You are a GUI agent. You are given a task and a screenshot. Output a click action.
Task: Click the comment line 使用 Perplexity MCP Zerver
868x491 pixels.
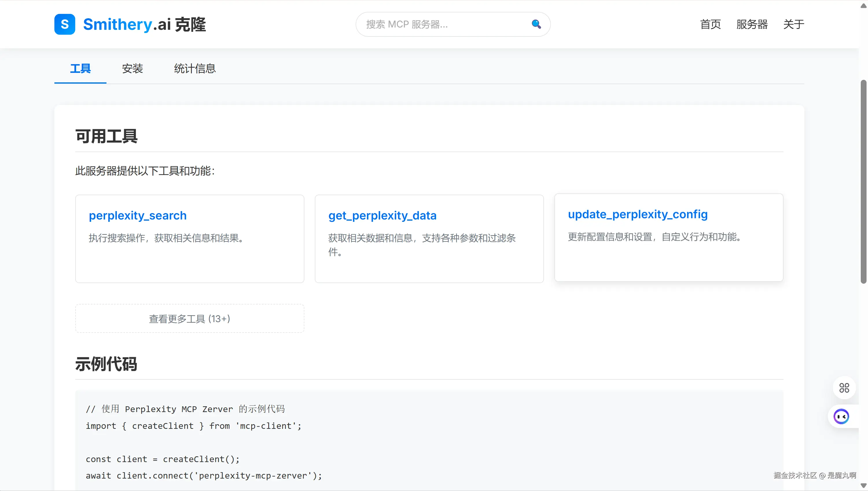[185, 409]
